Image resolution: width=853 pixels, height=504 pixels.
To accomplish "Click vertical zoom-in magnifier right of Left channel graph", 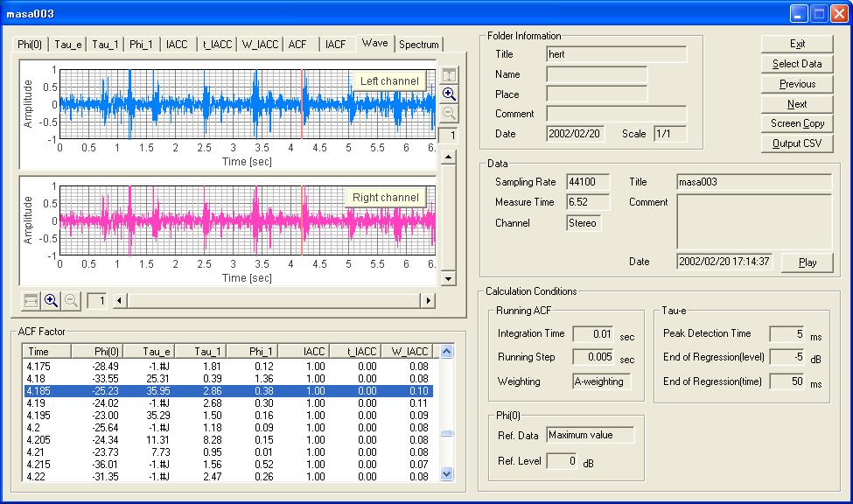I will click(448, 94).
